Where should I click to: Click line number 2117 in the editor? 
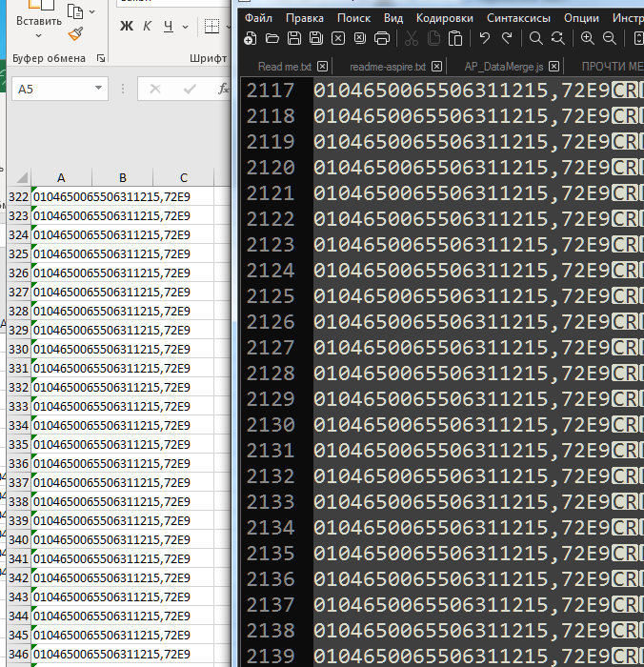[x=271, y=91]
